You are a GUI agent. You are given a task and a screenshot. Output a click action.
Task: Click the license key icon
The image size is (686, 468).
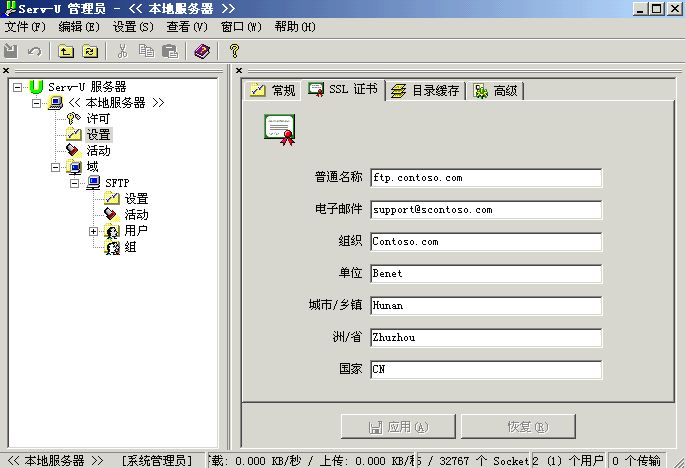(74, 119)
